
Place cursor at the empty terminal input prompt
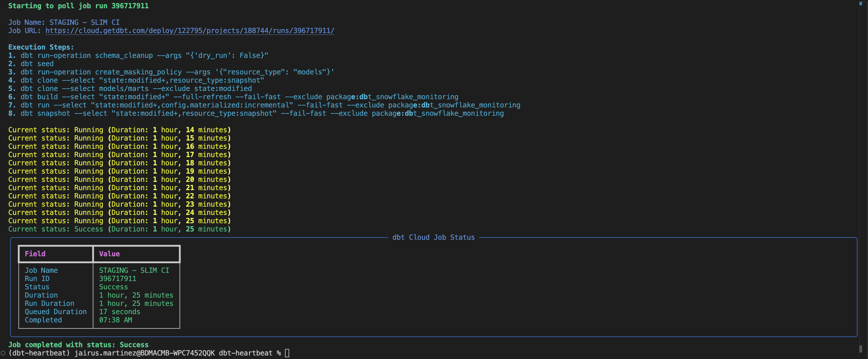point(287,353)
